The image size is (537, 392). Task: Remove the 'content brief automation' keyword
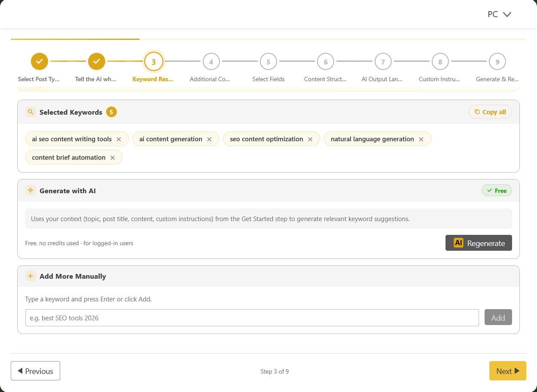(x=112, y=157)
